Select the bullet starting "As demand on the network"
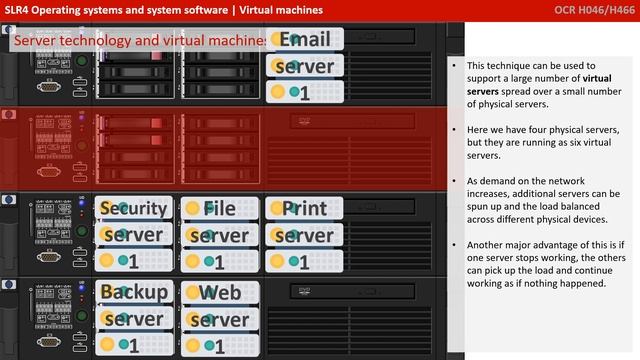The image size is (640, 360). pos(543,200)
